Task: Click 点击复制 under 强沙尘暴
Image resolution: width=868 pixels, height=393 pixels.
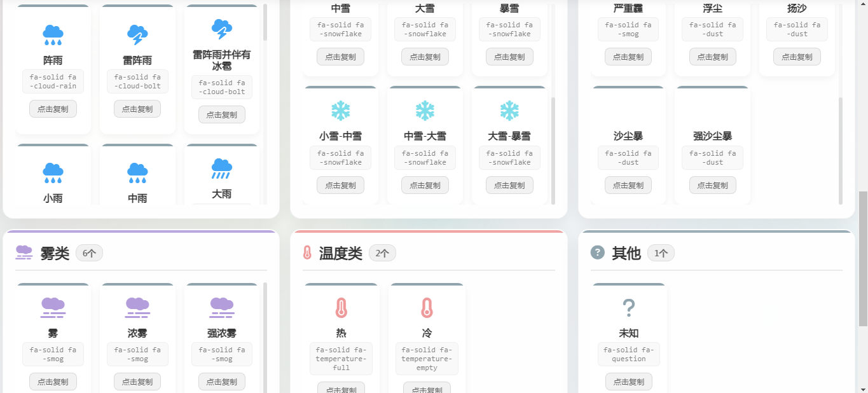Action: [713, 185]
